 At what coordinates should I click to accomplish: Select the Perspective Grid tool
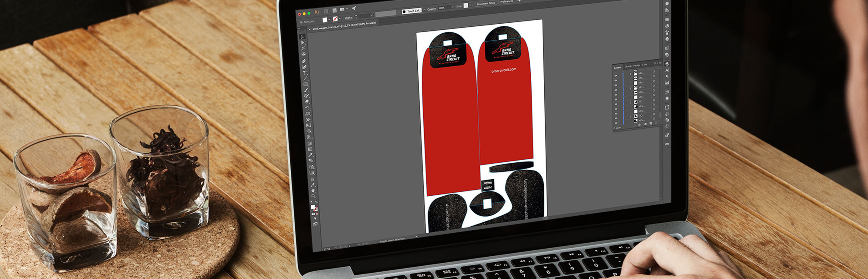tap(309, 137)
